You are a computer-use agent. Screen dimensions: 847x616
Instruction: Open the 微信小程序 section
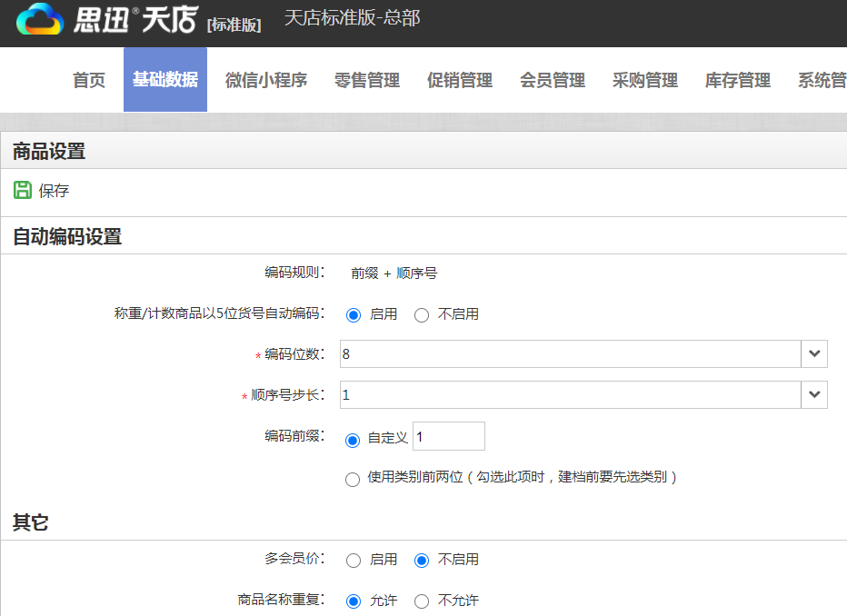click(x=263, y=80)
